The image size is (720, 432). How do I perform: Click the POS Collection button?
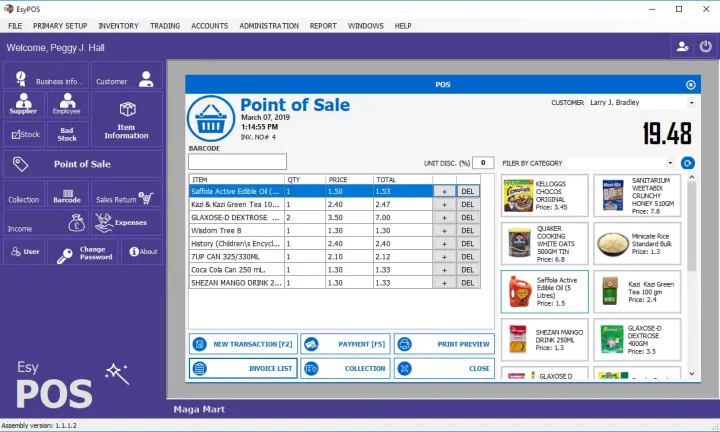345,368
